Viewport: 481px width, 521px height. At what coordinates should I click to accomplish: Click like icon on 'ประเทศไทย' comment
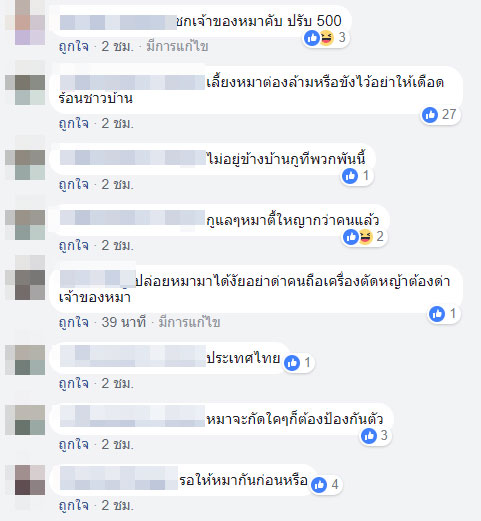click(x=292, y=363)
